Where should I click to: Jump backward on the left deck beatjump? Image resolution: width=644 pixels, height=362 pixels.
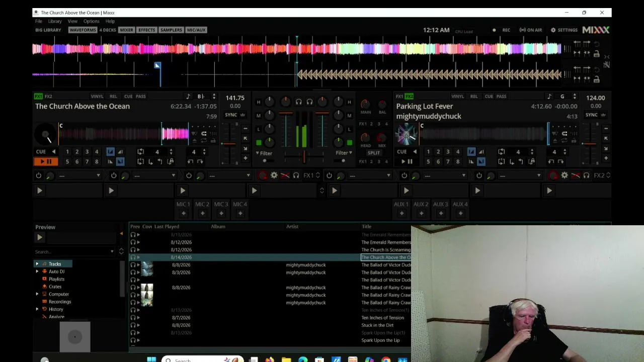pos(190,161)
